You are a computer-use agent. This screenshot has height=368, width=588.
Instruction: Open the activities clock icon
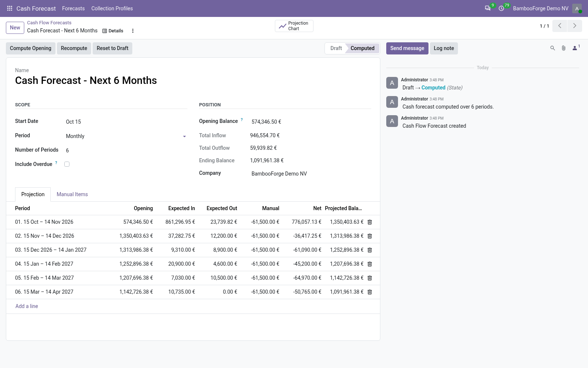501,8
